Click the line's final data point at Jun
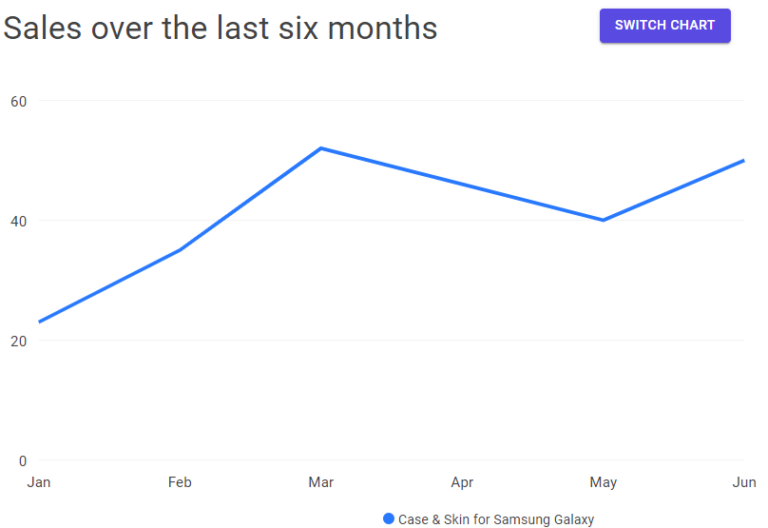The height and width of the screenshot is (528, 768). click(x=743, y=160)
